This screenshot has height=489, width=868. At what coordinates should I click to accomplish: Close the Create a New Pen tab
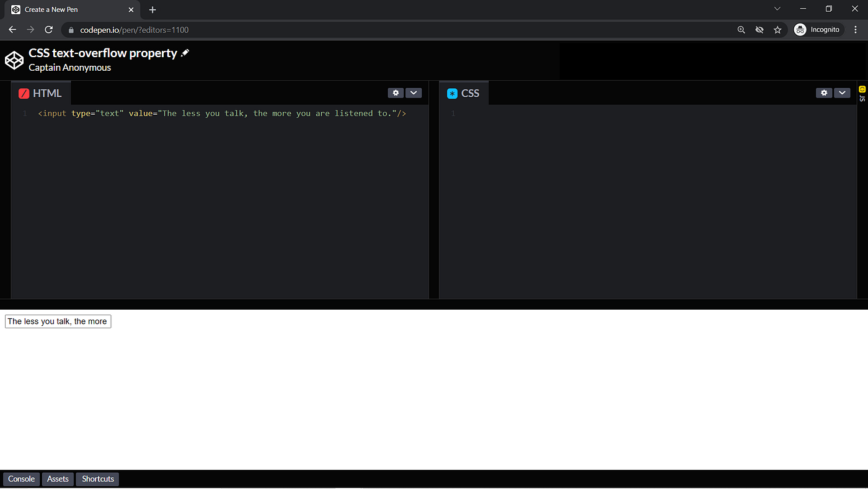[x=131, y=10]
